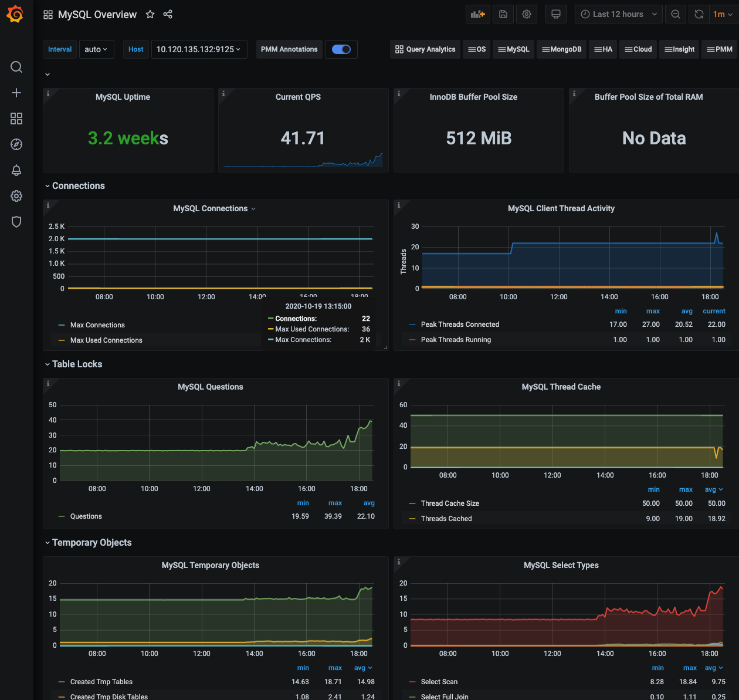Viewport: 739px width, 700px height.
Task: Open the MongoDB dashboards menu
Action: (x=561, y=49)
